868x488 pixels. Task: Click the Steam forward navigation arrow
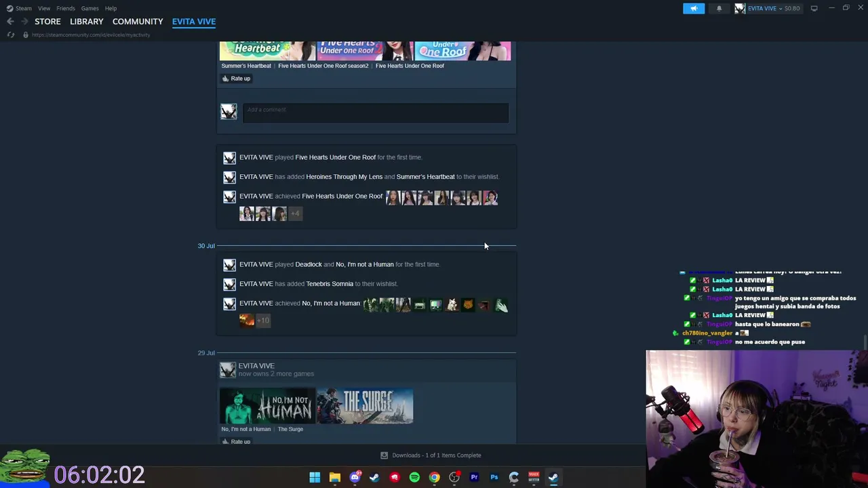click(x=24, y=22)
